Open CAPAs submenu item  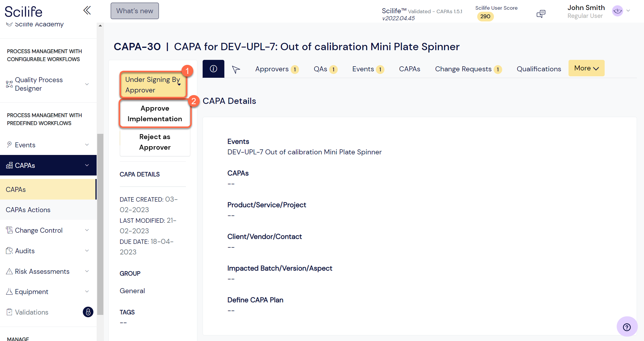point(48,189)
